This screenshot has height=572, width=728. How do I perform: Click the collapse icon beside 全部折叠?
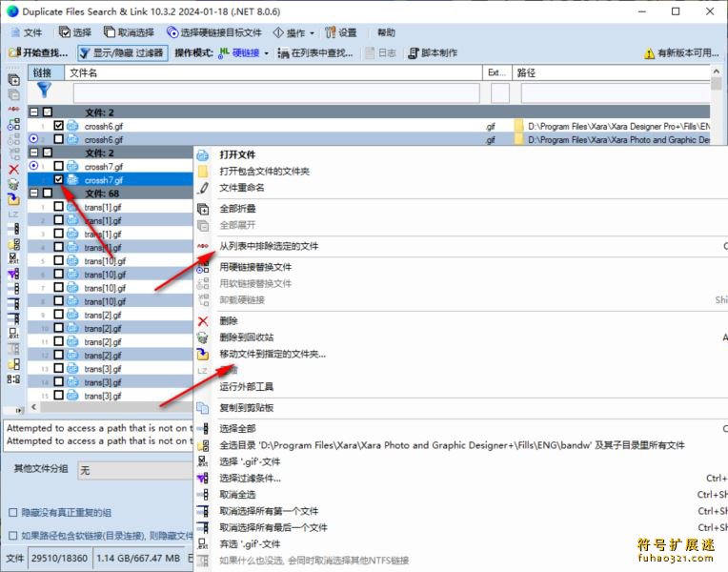click(203, 209)
